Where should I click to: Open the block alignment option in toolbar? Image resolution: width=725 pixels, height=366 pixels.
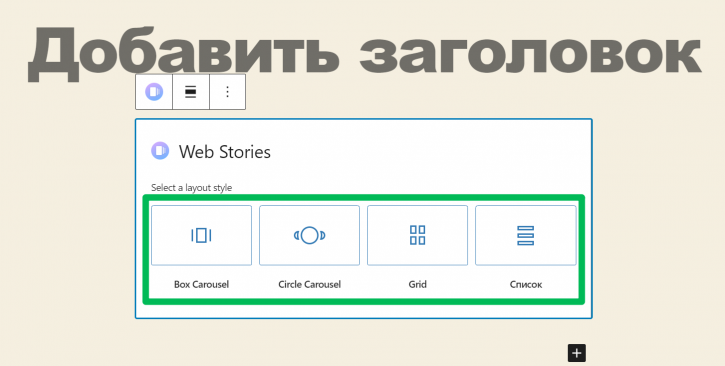190,92
